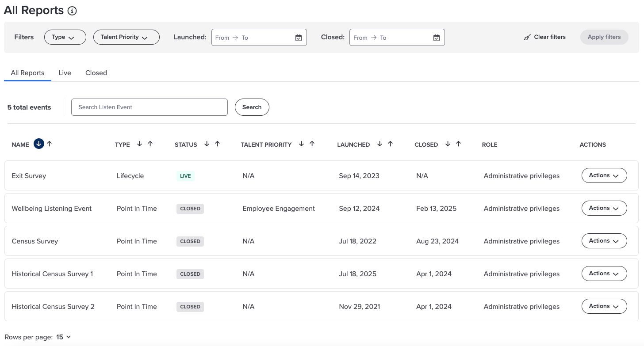Switch to the Closed tab
Screen dimensions: 644x346
(x=96, y=73)
